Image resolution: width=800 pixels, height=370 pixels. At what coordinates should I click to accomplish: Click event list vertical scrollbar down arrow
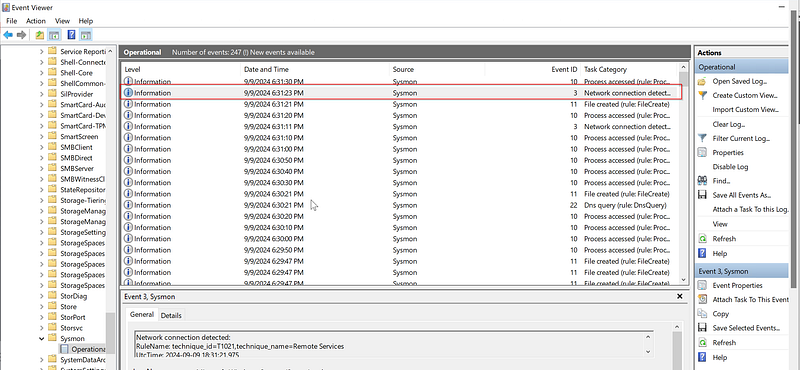pos(684,280)
